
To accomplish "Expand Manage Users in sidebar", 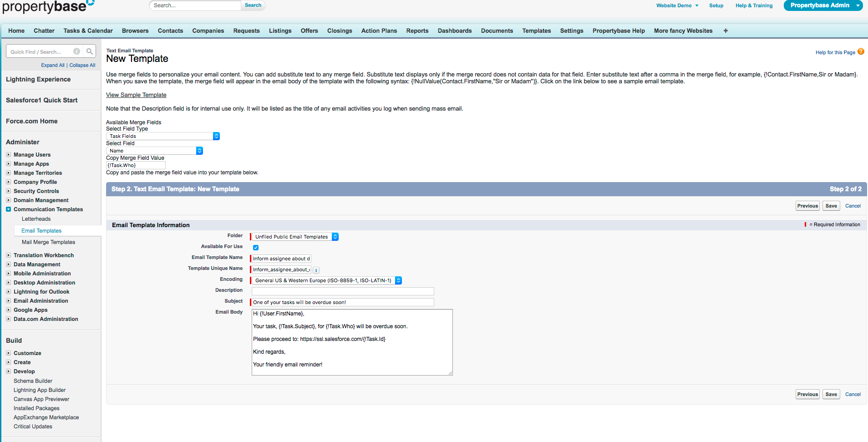I will [8, 155].
